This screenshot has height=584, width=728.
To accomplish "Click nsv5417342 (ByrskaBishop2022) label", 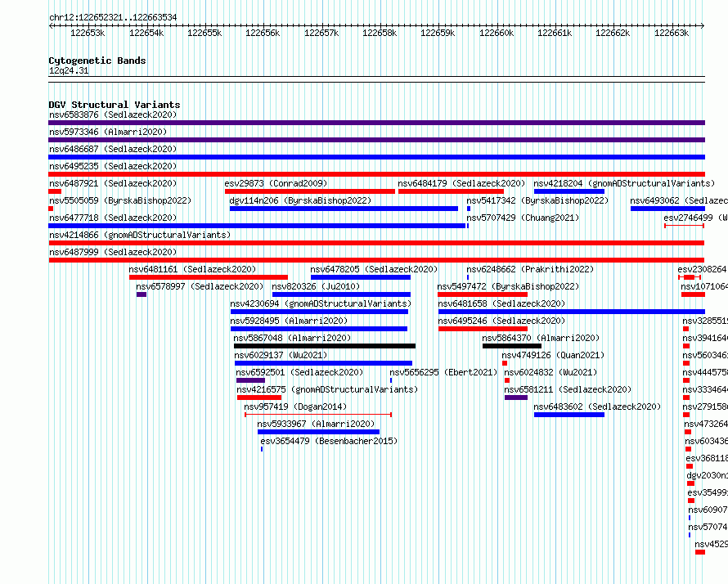I will click(x=537, y=200).
